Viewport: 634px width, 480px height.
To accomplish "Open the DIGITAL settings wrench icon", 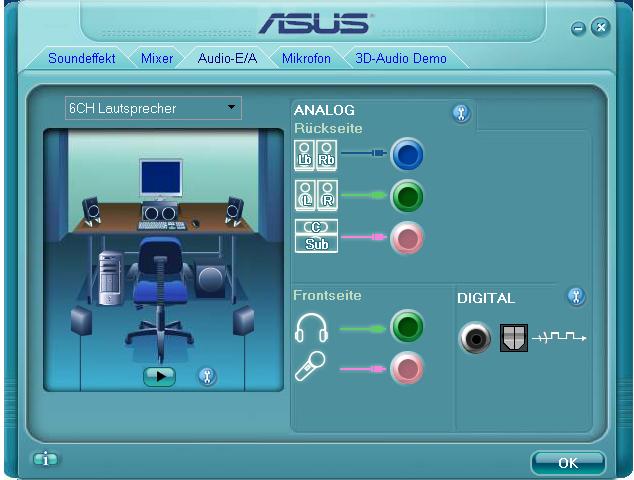I will click(x=576, y=296).
